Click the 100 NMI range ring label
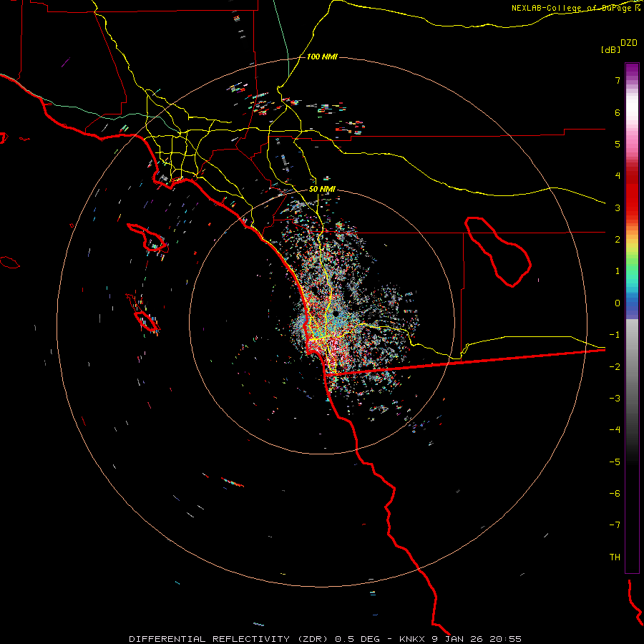644x644 pixels. point(322,57)
